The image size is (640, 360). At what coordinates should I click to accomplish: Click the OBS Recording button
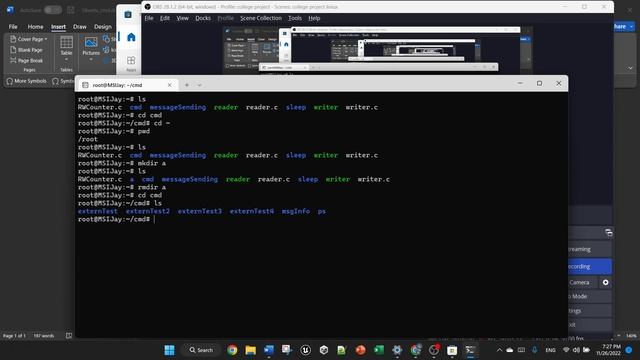[x=590, y=266]
